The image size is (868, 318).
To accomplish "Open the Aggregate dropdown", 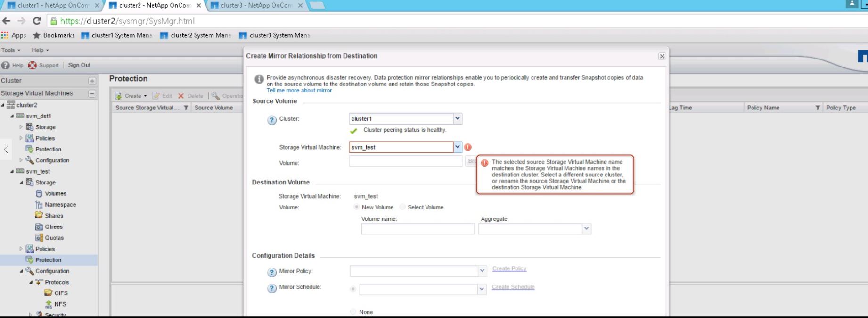I will [587, 229].
